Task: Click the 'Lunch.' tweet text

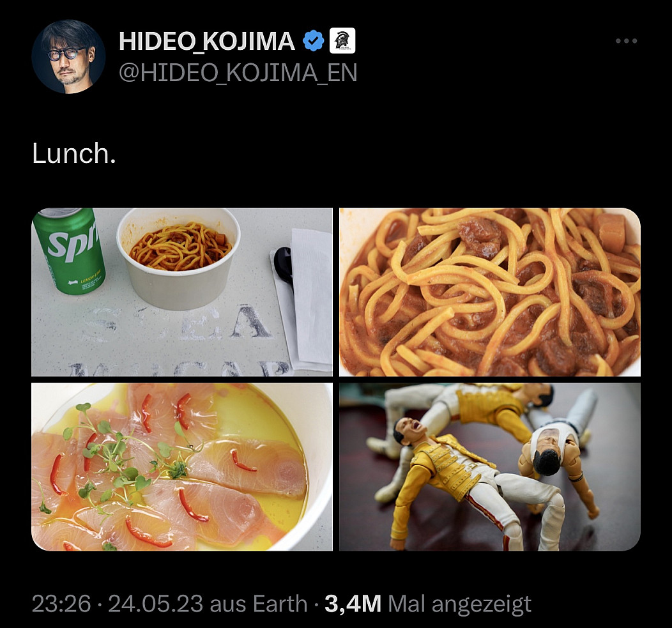Action: [x=73, y=153]
